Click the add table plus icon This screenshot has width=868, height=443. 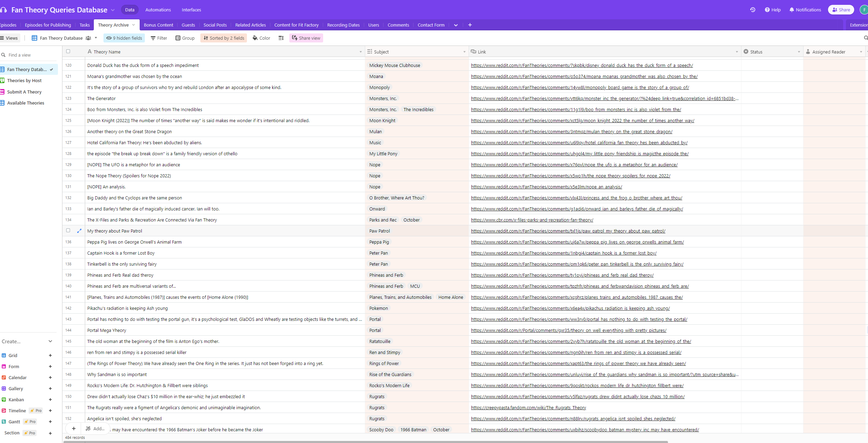click(x=470, y=25)
